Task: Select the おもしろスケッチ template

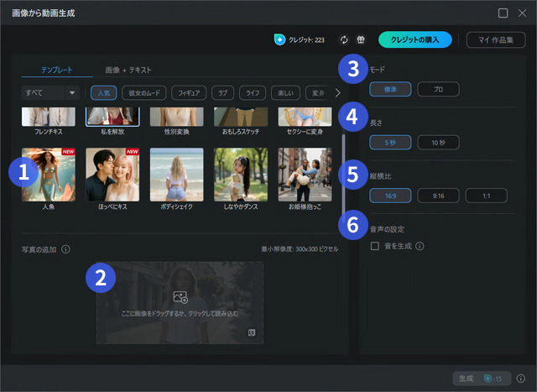Action: point(241,118)
